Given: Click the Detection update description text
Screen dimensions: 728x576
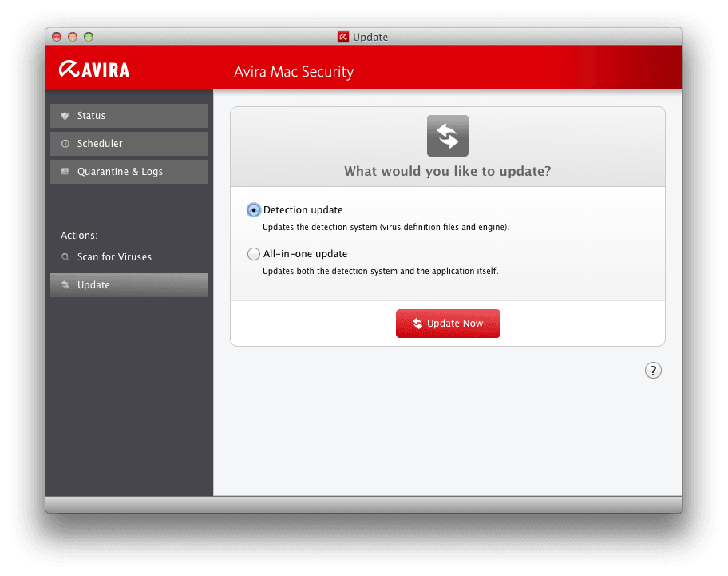Looking at the screenshot, I should 386,227.
